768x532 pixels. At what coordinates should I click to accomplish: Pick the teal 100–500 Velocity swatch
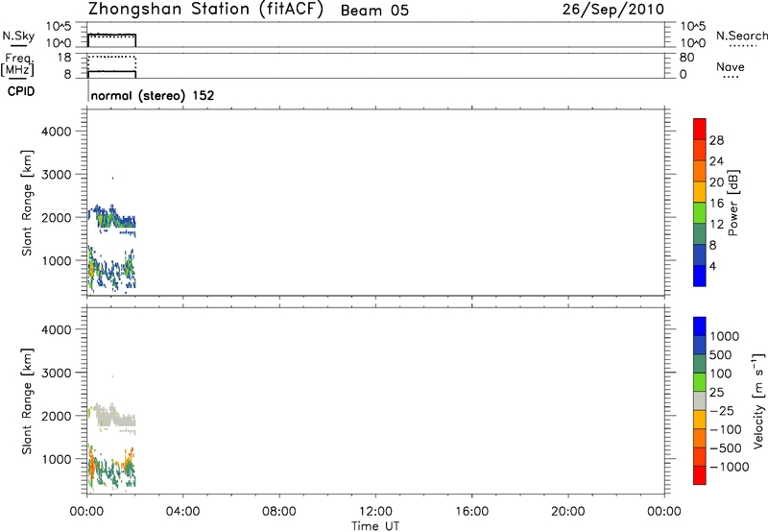click(x=700, y=364)
